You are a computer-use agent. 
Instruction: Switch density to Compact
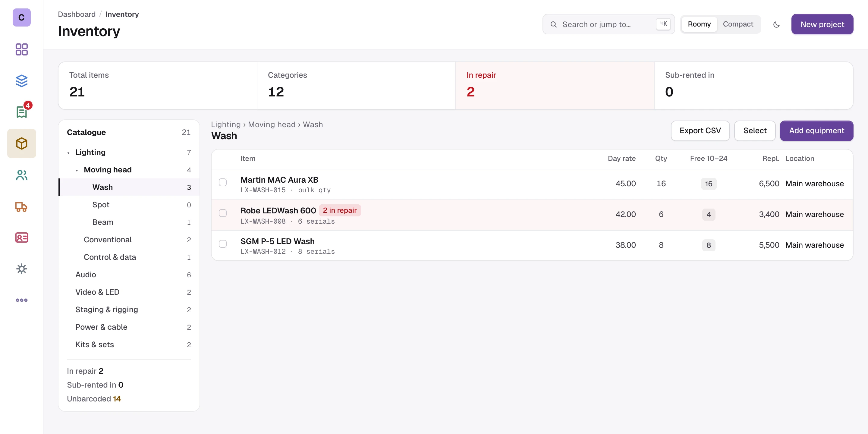738,24
